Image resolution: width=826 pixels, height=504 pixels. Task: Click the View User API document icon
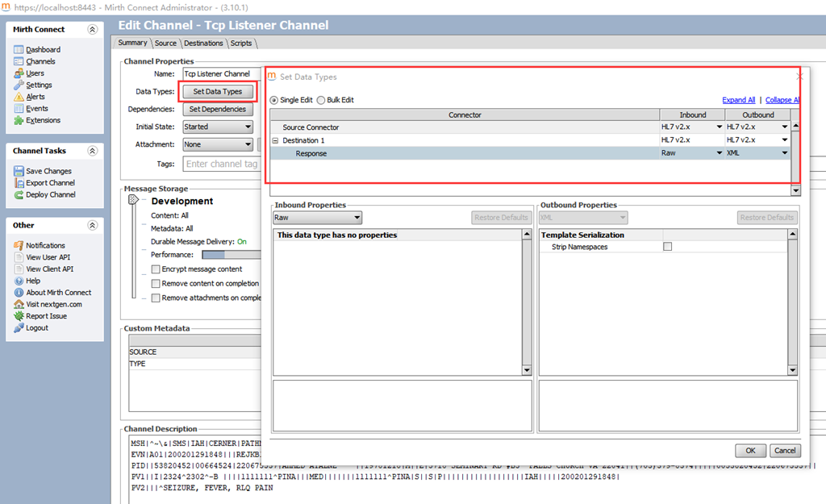(19, 257)
